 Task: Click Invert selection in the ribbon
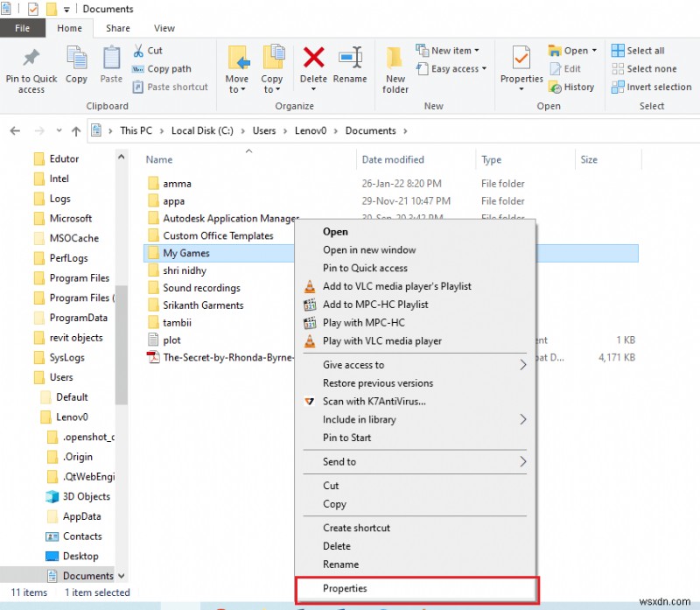(651, 87)
